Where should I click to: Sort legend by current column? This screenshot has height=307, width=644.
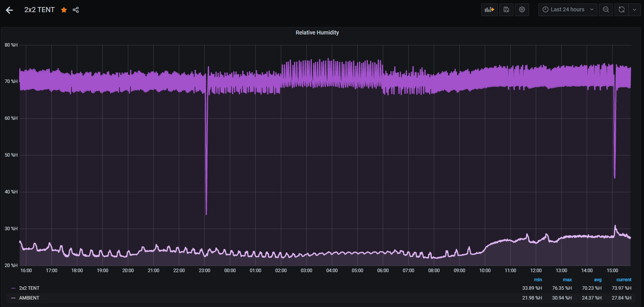[624, 280]
